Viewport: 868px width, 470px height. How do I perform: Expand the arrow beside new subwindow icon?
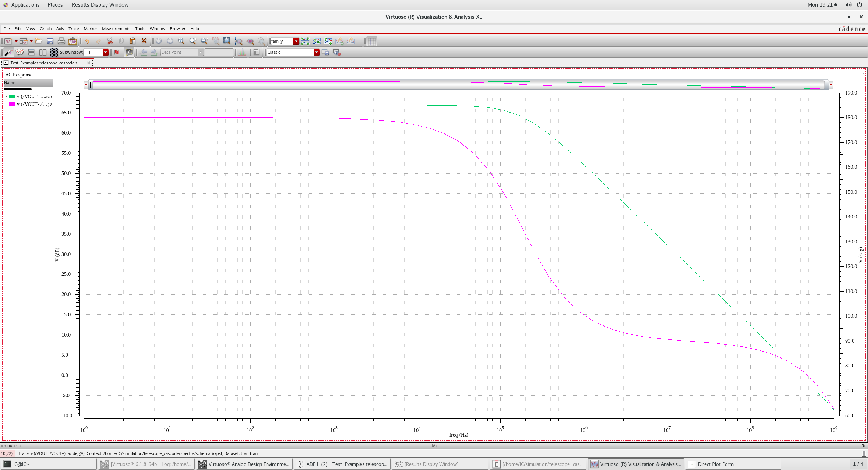pos(31,41)
